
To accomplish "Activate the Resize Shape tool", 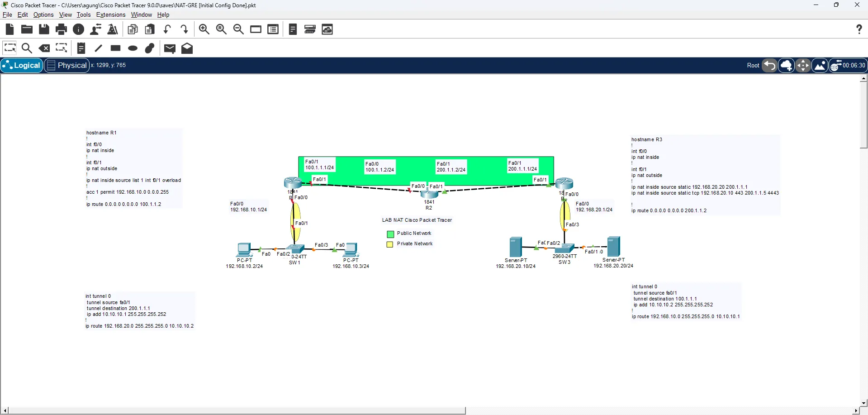I will [61, 48].
